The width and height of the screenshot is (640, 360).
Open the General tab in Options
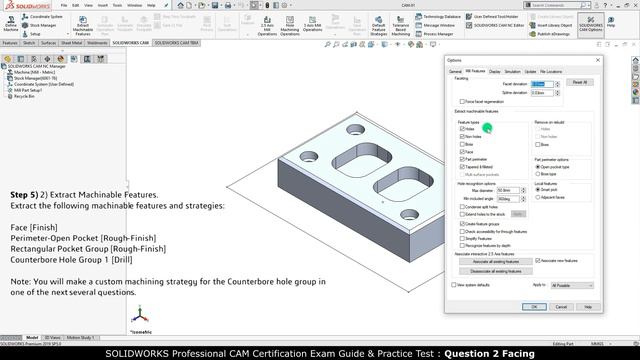pos(455,71)
